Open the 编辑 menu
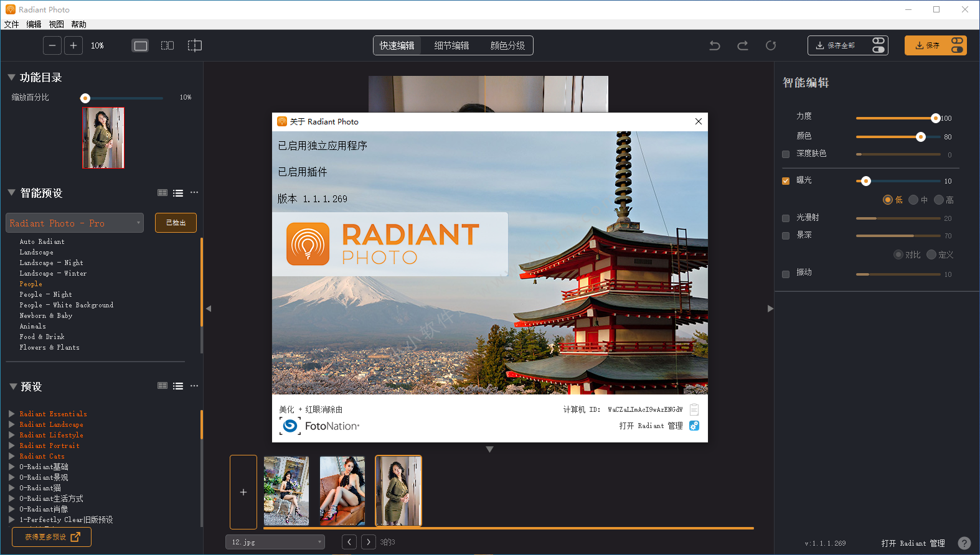 point(34,24)
